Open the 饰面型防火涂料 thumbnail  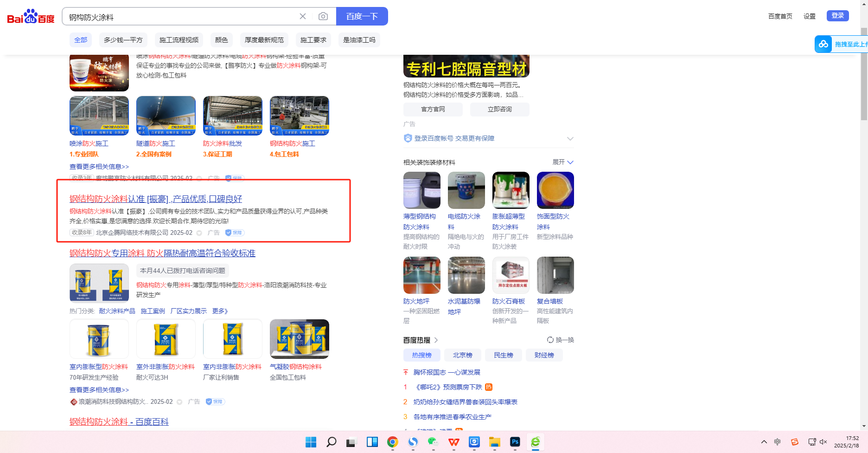click(555, 190)
